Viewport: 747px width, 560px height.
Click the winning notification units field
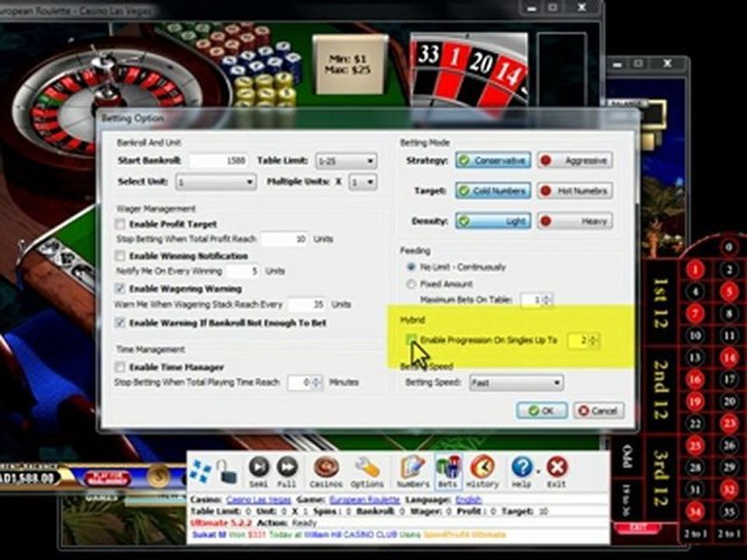pos(243,271)
